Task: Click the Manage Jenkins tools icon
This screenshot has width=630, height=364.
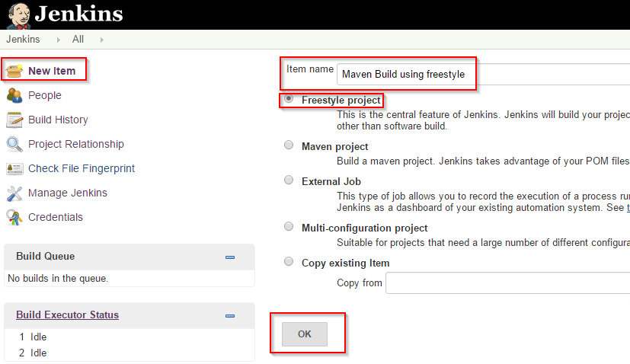Action: point(14,193)
